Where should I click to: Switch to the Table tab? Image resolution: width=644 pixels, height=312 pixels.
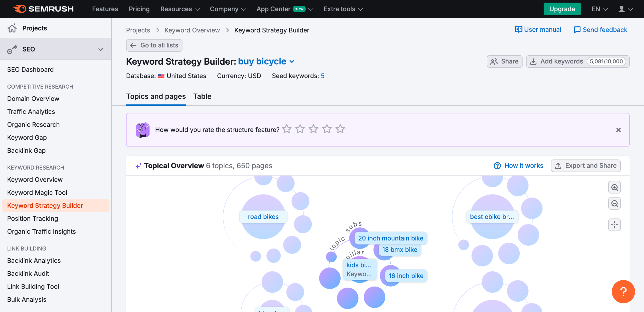tap(202, 96)
